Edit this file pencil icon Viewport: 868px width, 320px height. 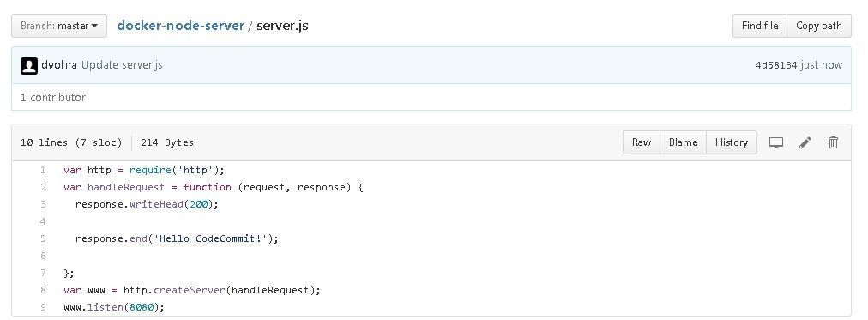(805, 142)
